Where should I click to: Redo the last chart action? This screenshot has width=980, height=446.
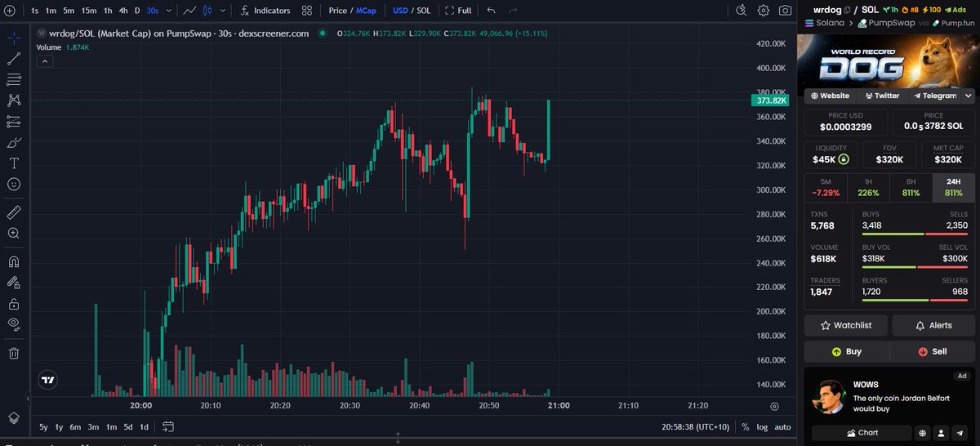click(513, 11)
